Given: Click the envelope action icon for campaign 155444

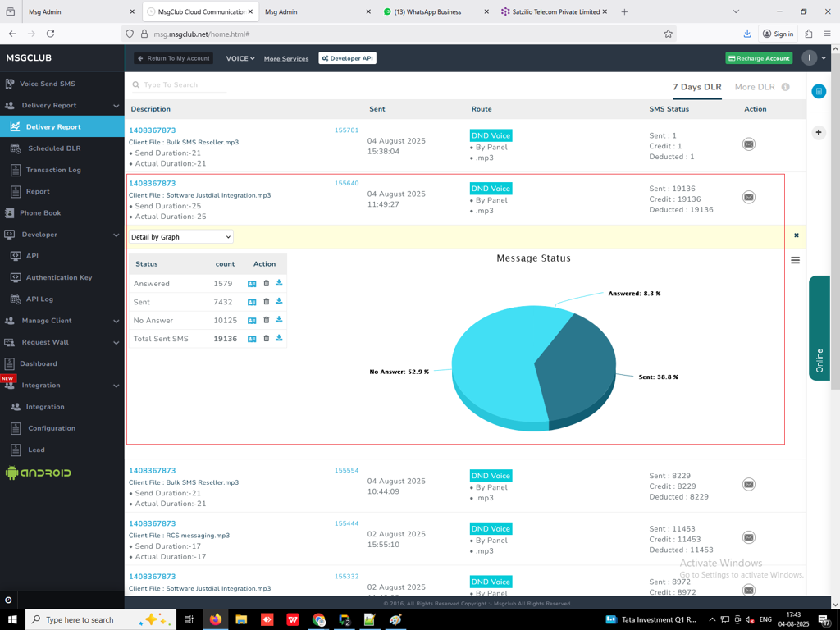Looking at the screenshot, I should pos(748,537).
